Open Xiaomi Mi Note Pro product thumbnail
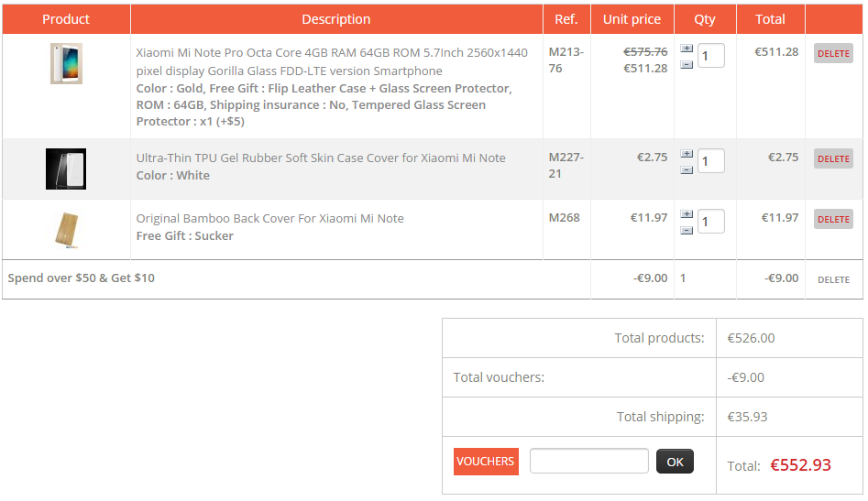 [x=66, y=64]
